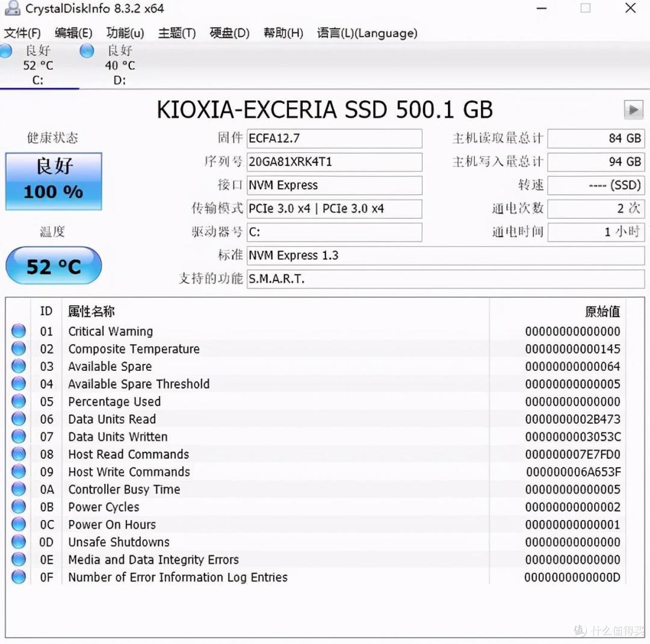Click the power on count 2 次

pos(596,209)
